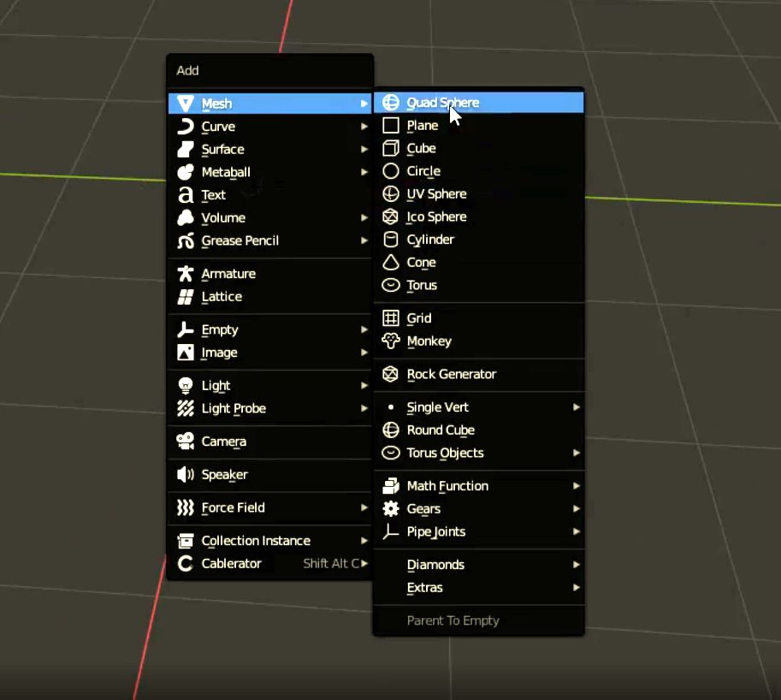Image resolution: width=781 pixels, height=700 pixels.
Task: Choose UV Sphere from Mesh menu
Action: (x=479, y=193)
